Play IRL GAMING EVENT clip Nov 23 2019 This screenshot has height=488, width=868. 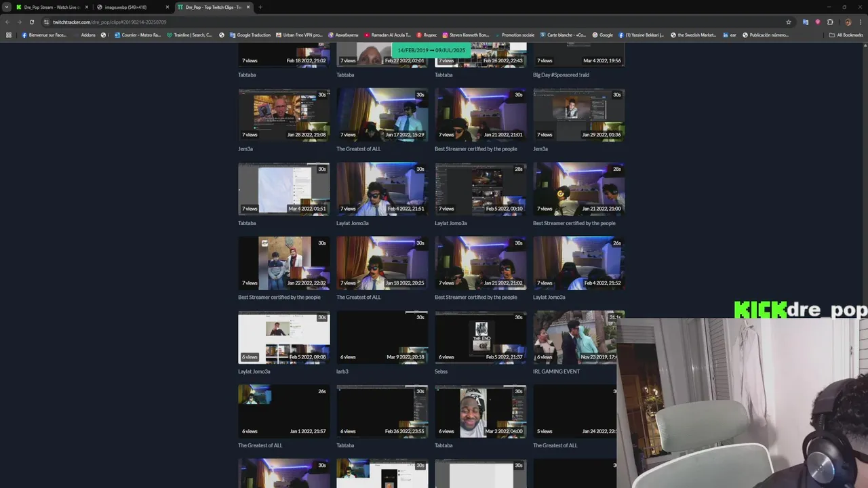click(x=579, y=337)
